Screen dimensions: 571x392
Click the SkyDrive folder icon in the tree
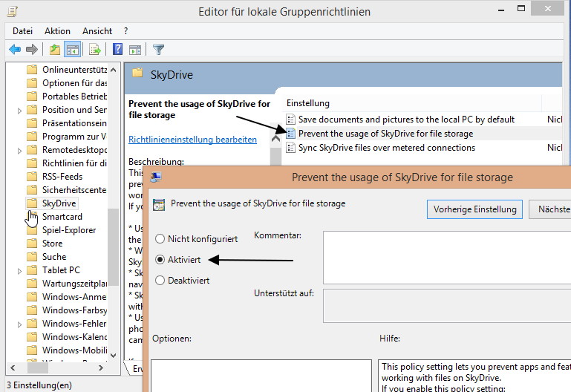pyautogui.click(x=32, y=203)
